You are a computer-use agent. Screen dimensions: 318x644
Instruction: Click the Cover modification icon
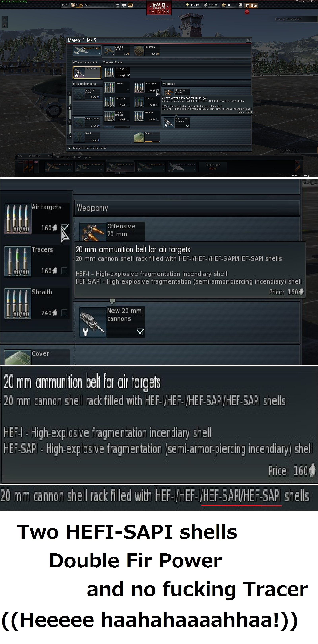(x=139, y=137)
